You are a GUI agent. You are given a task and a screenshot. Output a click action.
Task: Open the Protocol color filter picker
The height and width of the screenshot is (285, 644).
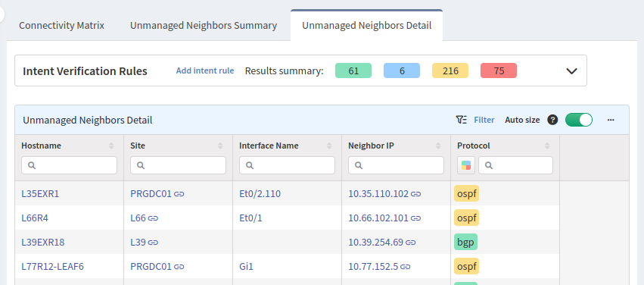pos(466,165)
